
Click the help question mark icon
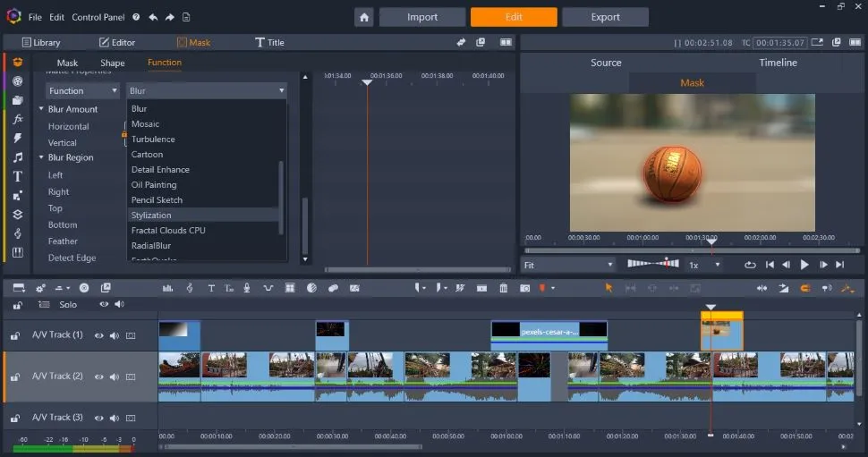135,17
